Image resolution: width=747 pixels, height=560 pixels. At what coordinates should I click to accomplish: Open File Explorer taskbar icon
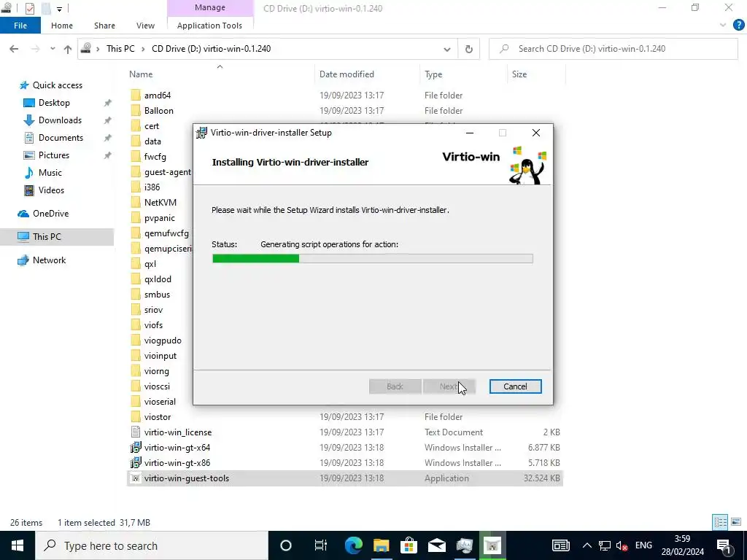(381, 545)
